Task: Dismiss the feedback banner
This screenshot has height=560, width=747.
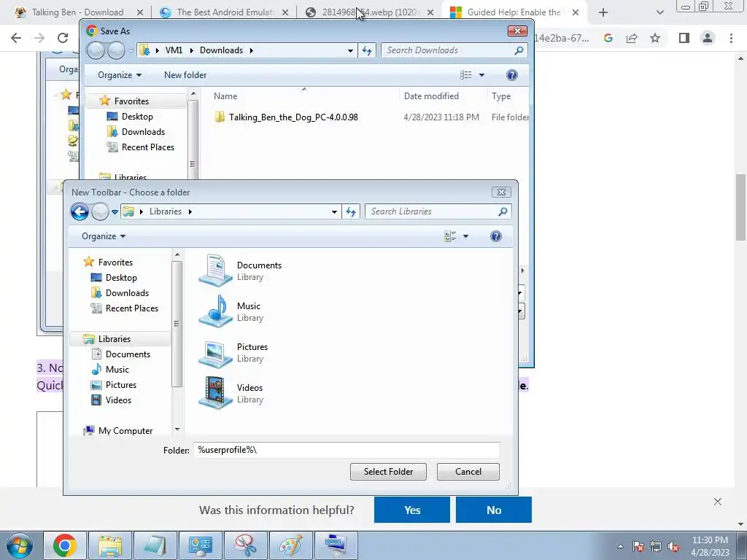Action: click(718, 502)
